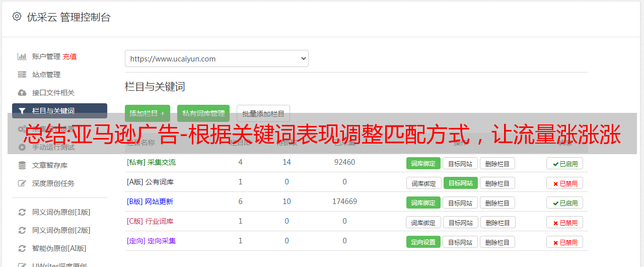644x267 pixels.
Task: Click 目标网站 for 网站更新 row
Action: click(460, 203)
